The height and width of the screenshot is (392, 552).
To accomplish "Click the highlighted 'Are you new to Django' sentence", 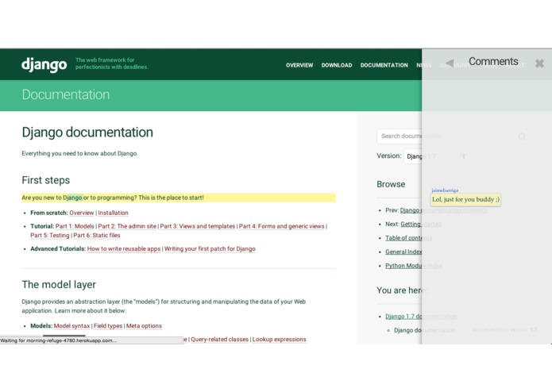I will click(179, 198).
